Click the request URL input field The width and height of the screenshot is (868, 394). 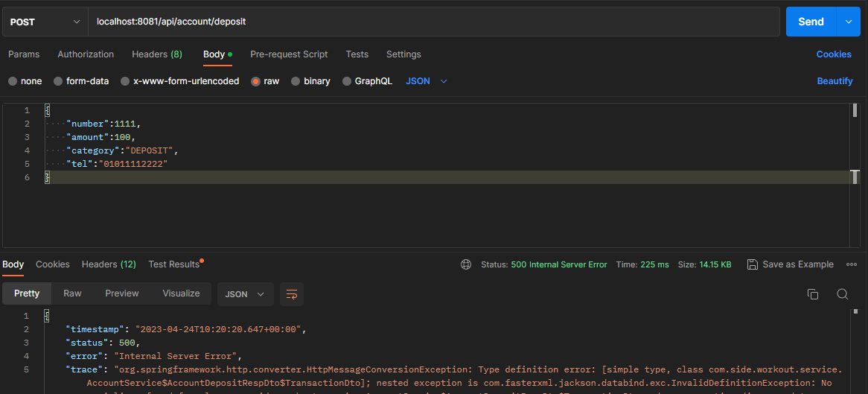433,22
